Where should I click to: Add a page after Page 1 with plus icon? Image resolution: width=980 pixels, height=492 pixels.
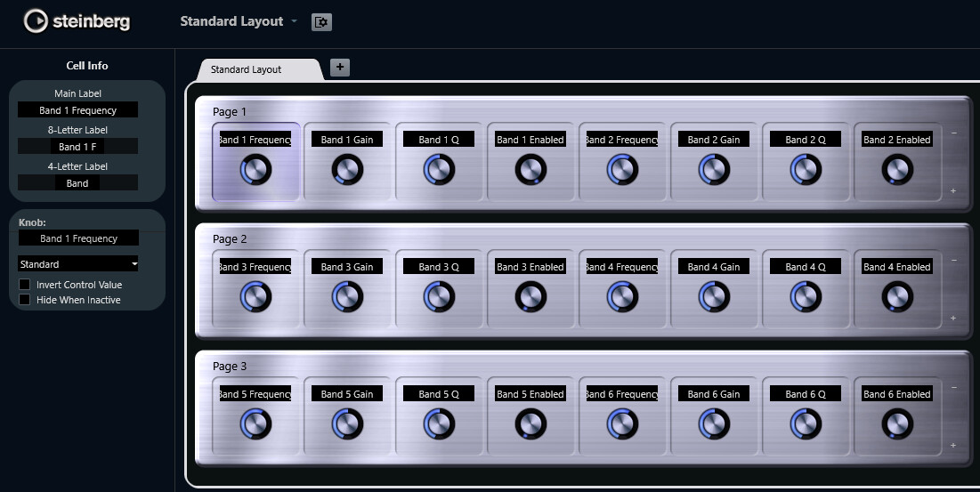(x=953, y=190)
